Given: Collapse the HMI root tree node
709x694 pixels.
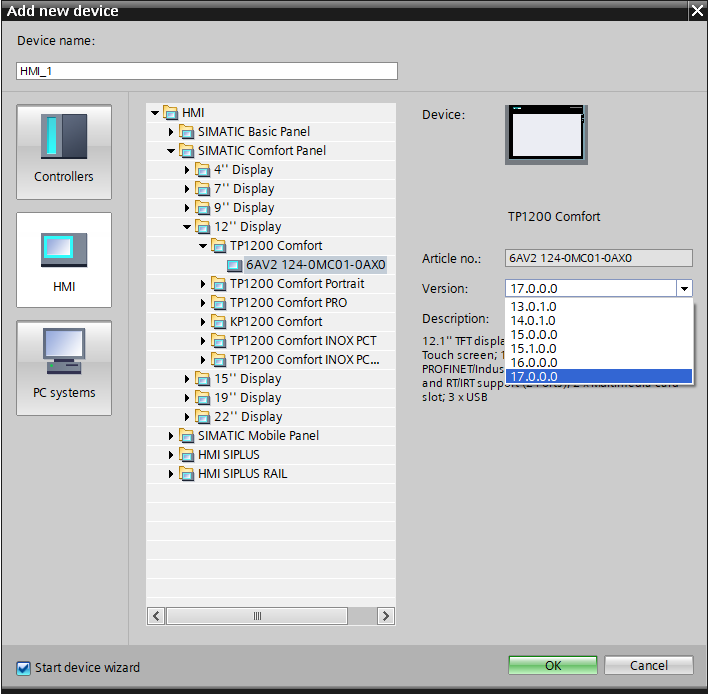Looking at the screenshot, I should click(155, 113).
